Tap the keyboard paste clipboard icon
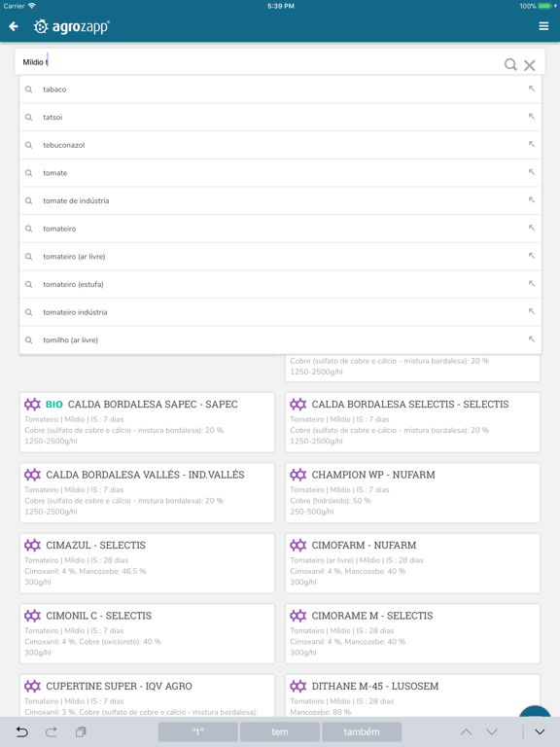 tap(81, 731)
